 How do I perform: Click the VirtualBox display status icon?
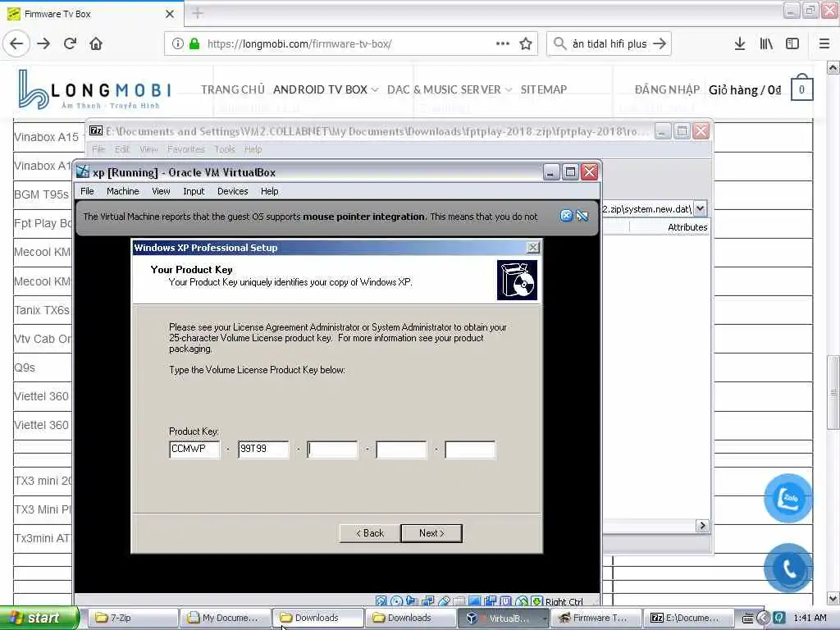coord(475,601)
